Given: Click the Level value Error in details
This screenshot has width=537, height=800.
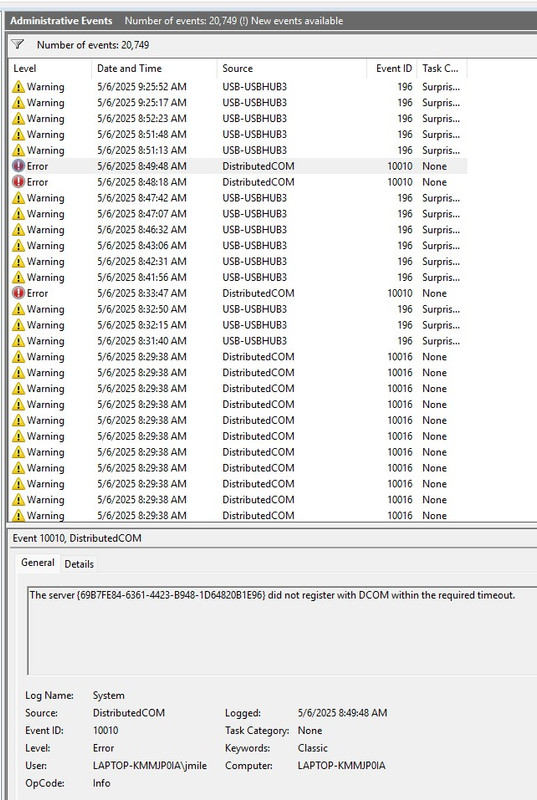Looking at the screenshot, I should 104,748.
